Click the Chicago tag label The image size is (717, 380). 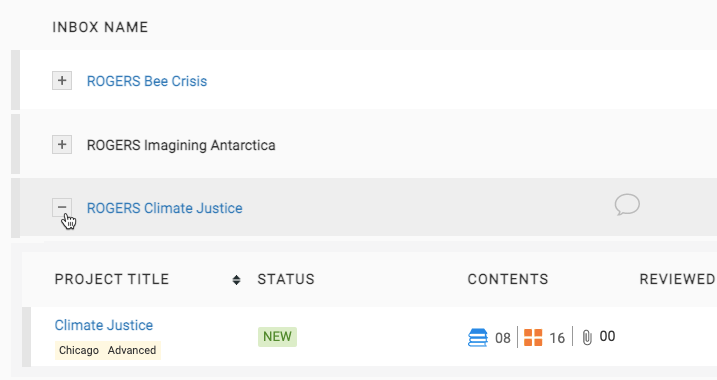(x=79, y=350)
